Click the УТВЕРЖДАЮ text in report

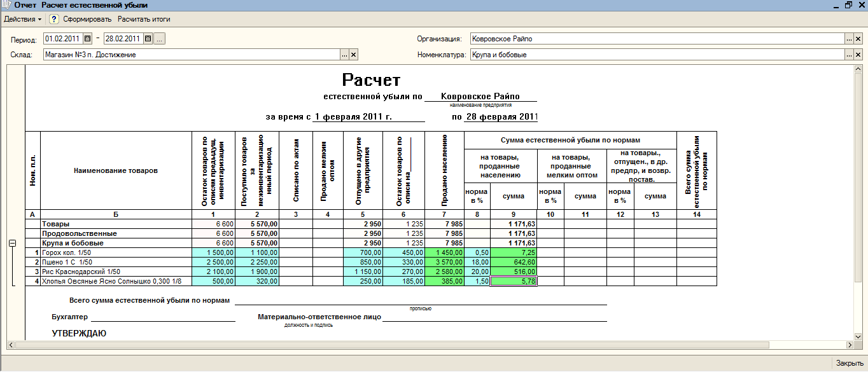[x=79, y=333]
